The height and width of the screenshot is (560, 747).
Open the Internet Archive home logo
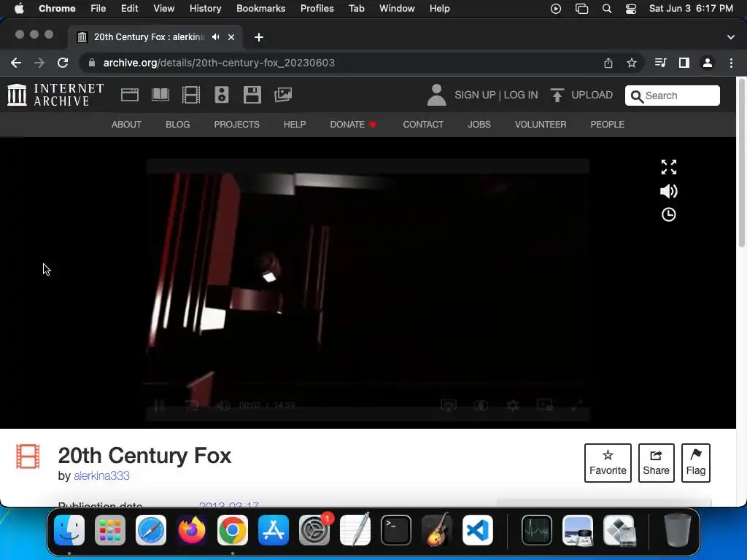[55, 94]
